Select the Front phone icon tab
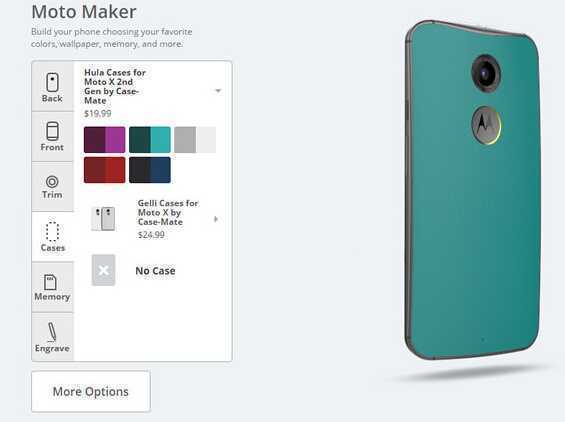The height and width of the screenshot is (422, 565). point(52,137)
